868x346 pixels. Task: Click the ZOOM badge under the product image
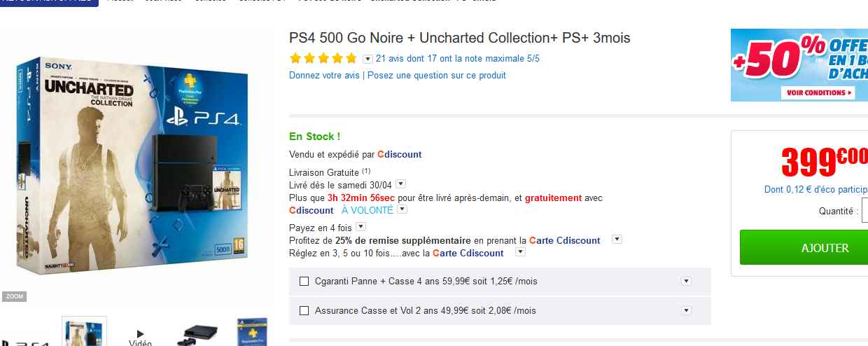pos(14,296)
